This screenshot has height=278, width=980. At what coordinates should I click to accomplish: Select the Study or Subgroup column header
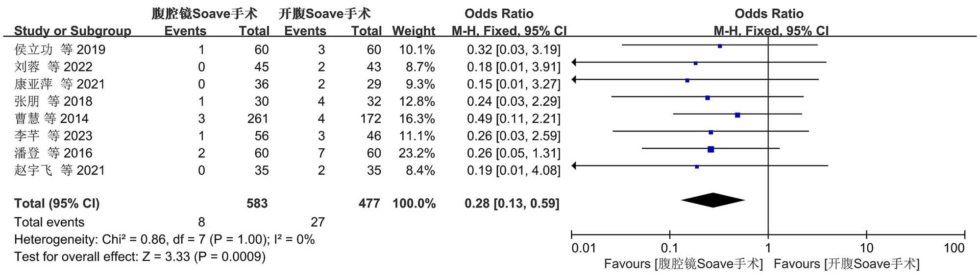click(73, 31)
